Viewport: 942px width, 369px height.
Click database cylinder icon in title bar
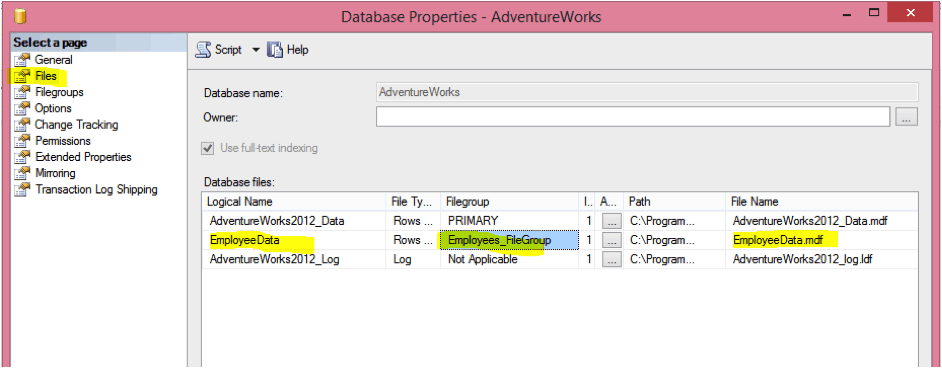click(20, 16)
